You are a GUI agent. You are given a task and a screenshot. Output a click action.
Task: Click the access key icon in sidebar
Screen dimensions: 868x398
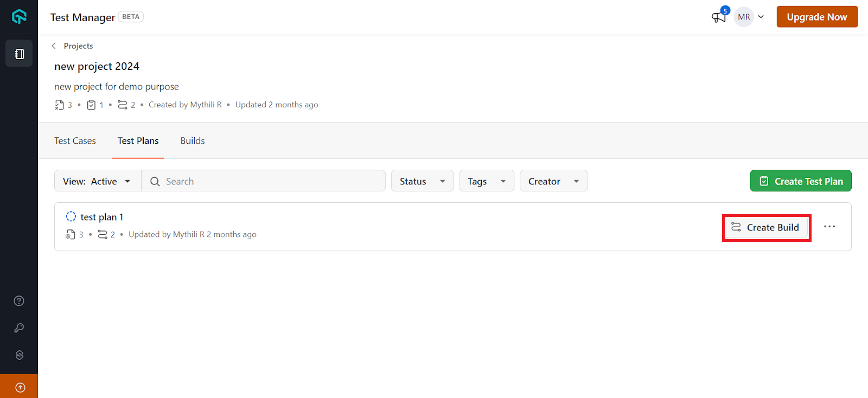(x=19, y=328)
